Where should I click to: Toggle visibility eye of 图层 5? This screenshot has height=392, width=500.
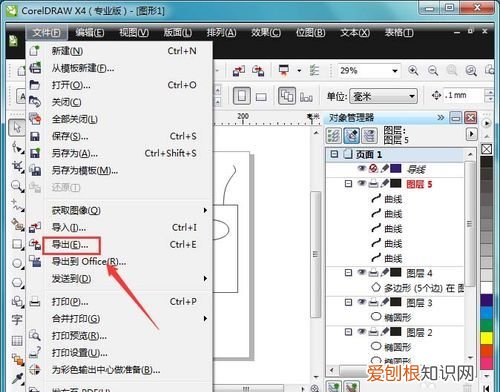coord(362,183)
